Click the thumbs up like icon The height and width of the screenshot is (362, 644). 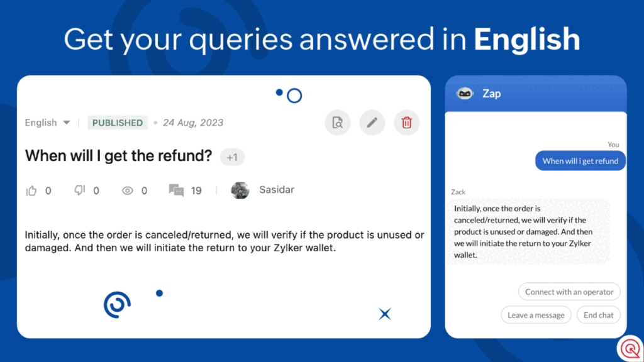(31, 190)
